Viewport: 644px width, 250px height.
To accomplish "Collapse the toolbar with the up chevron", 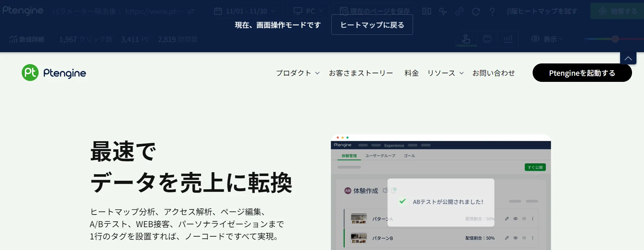I will [x=628, y=58].
